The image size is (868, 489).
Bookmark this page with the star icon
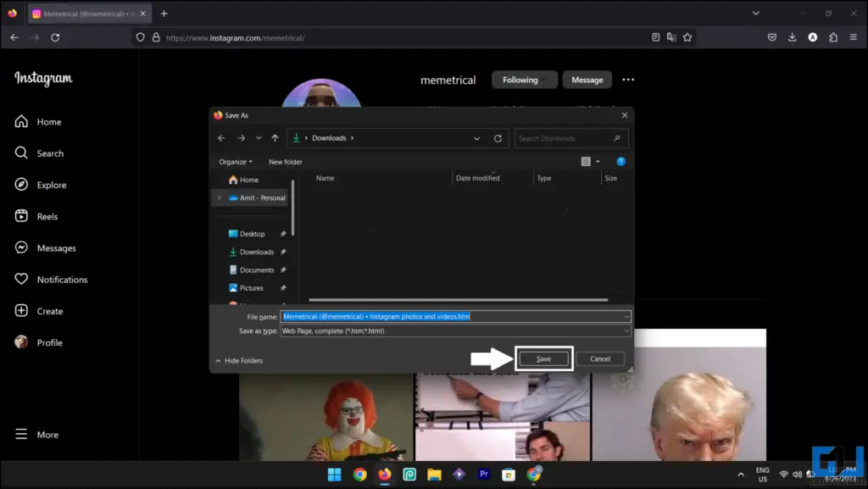tap(687, 37)
